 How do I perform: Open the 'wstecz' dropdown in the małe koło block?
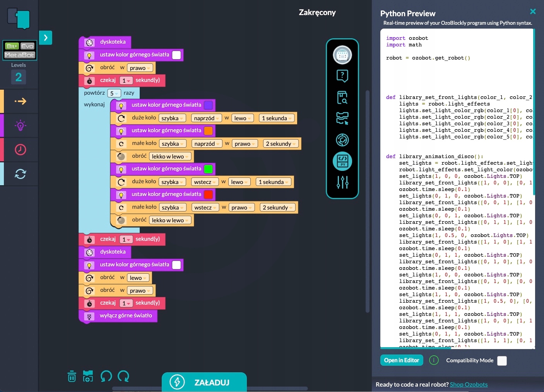click(x=205, y=208)
